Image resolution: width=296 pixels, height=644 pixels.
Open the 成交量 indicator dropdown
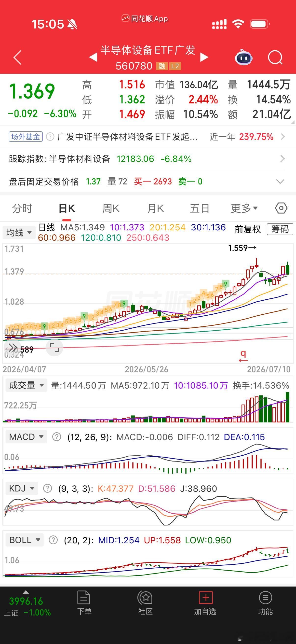point(26,385)
